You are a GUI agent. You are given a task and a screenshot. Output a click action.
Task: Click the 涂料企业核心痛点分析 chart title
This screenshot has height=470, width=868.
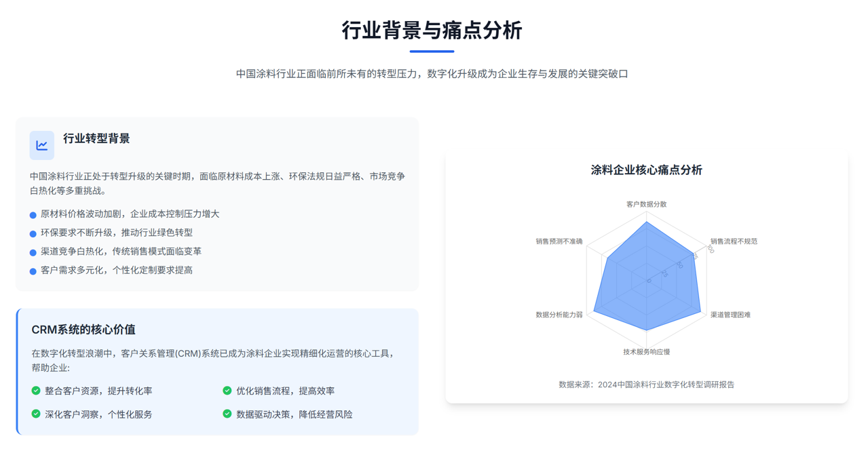[x=646, y=170]
